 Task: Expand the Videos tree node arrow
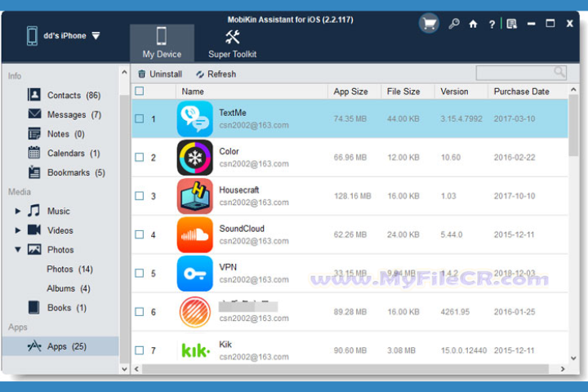pyautogui.click(x=18, y=230)
